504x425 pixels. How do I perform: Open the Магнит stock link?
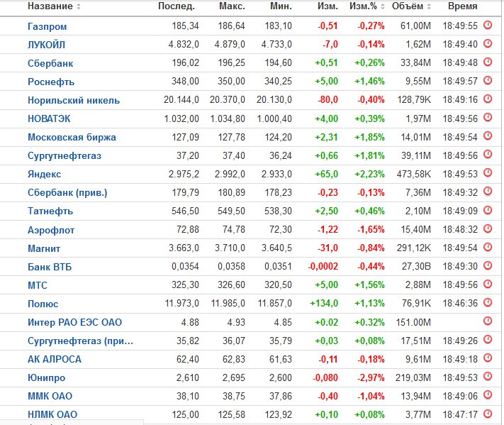click(44, 248)
